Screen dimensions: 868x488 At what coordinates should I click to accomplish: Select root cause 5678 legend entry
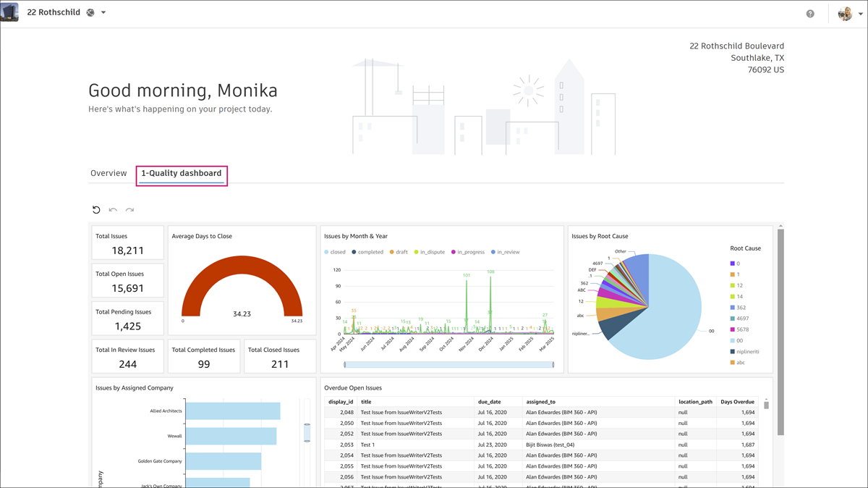pyautogui.click(x=739, y=329)
